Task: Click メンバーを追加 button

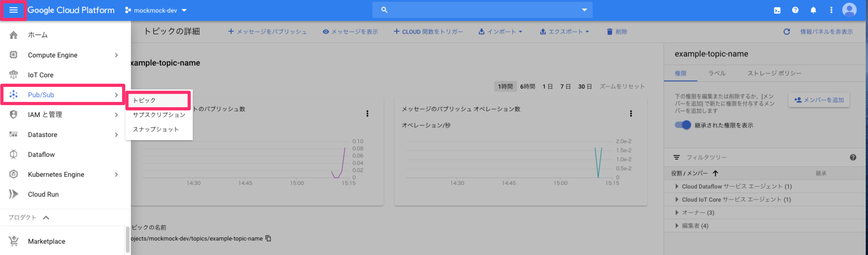Action: 819,100
